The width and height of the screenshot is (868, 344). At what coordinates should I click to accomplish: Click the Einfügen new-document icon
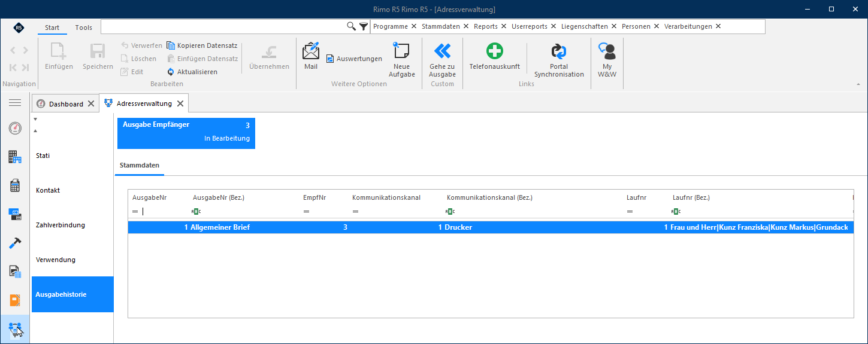pos(59,51)
